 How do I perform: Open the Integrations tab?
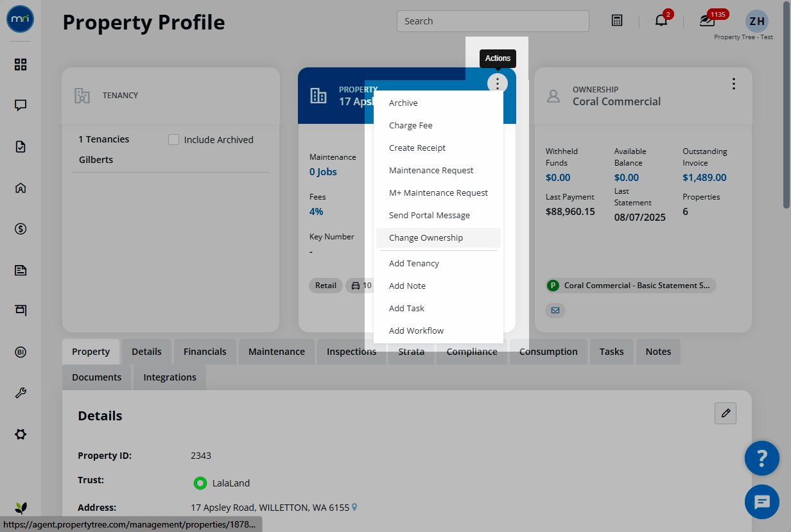(169, 377)
